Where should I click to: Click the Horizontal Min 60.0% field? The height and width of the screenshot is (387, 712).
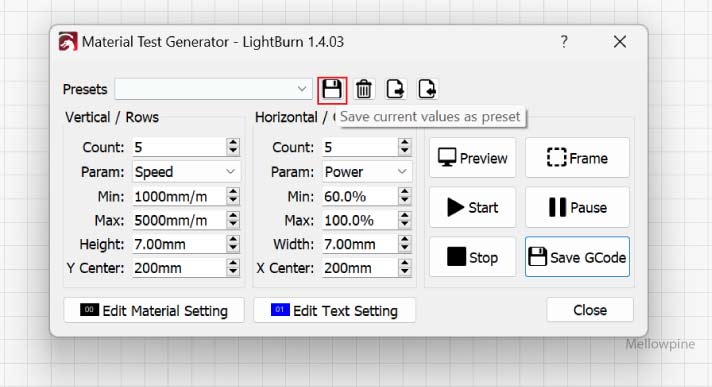[360, 196]
